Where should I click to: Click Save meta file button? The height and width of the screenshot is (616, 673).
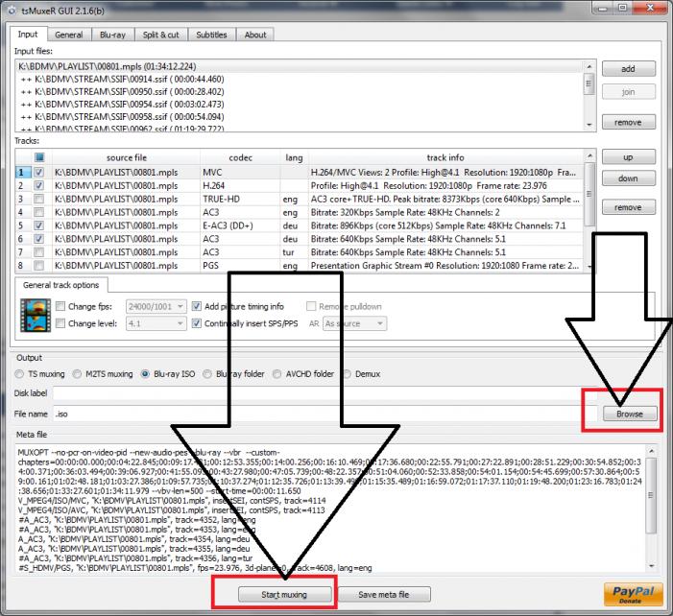pos(384,595)
